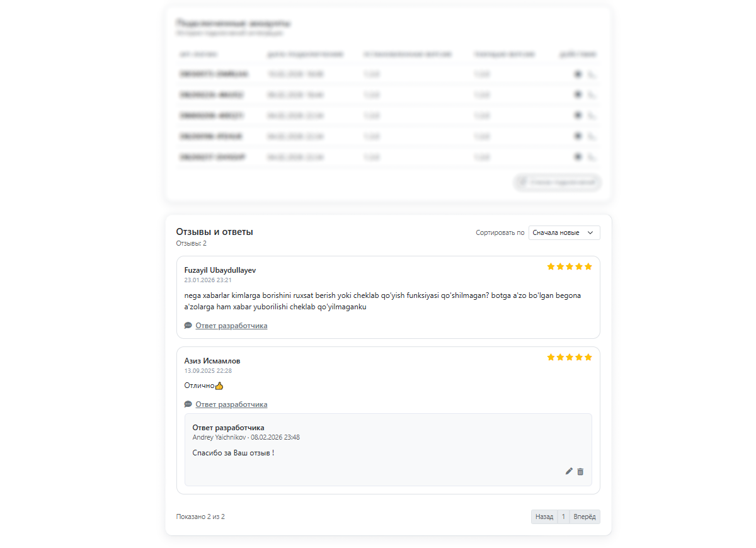Select page 1 in the pagination

563,517
